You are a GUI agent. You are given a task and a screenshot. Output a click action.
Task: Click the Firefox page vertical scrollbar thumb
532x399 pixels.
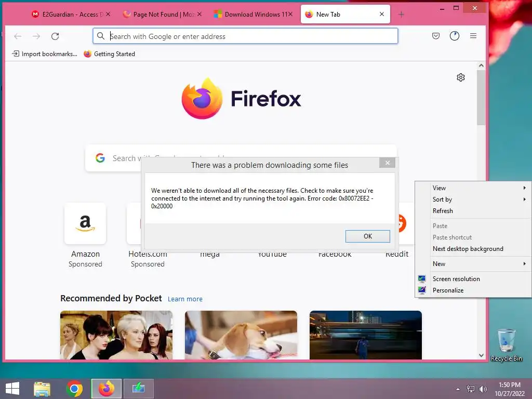click(x=481, y=98)
